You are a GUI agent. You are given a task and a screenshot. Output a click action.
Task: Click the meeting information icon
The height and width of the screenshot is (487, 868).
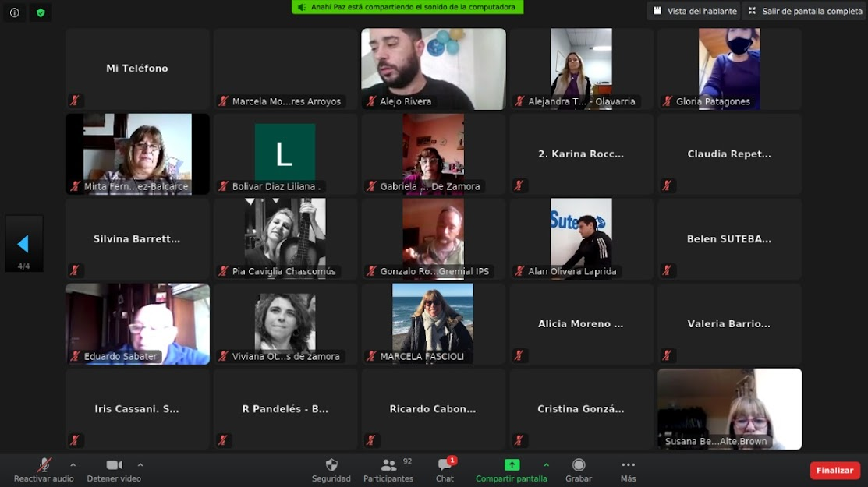click(15, 12)
